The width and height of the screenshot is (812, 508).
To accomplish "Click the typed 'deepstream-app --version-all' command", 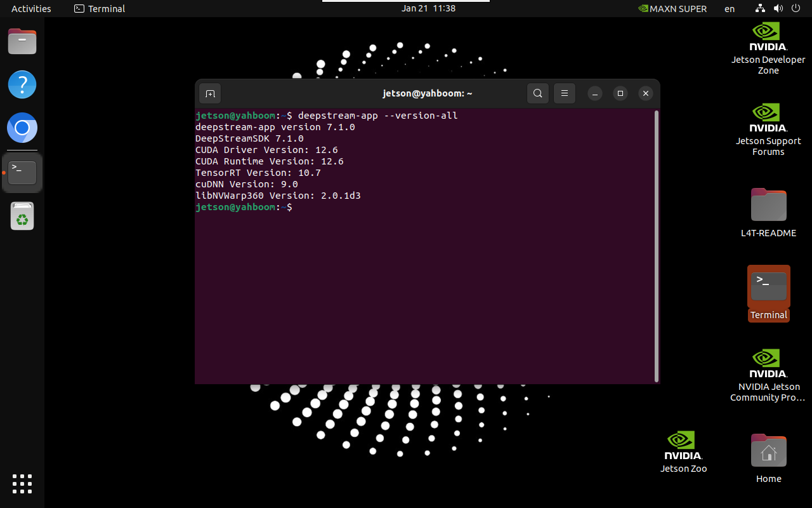I will point(377,116).
